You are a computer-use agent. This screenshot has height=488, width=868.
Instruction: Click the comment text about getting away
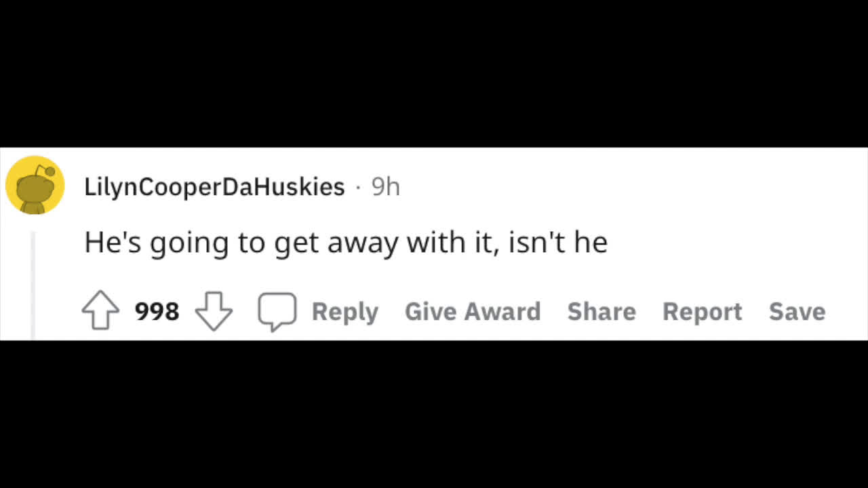(x=346, y=243)
